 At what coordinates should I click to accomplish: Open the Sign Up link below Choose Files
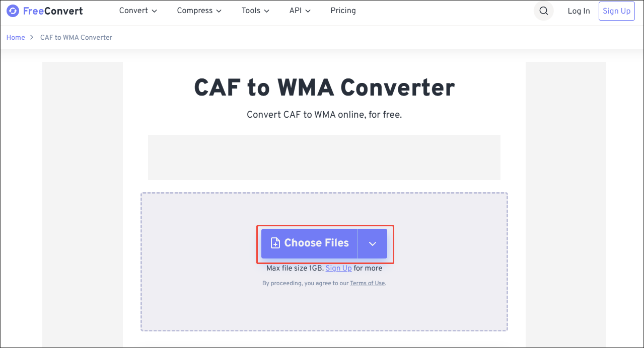pyautogui.click(x=338, y=268)
